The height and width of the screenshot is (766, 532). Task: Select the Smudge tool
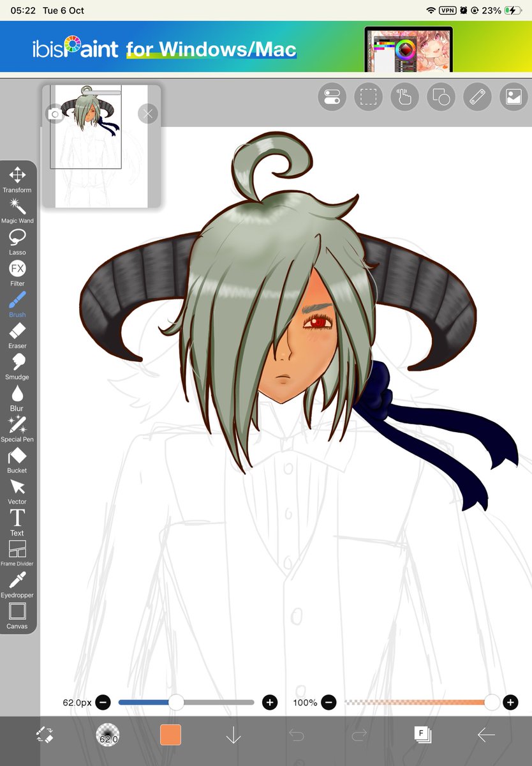tap(17, 367)
